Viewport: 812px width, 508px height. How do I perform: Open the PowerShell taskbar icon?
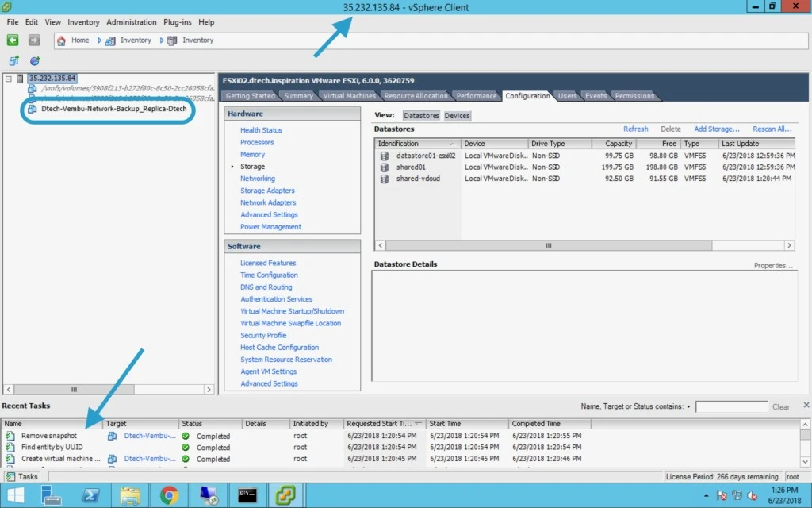91,495
